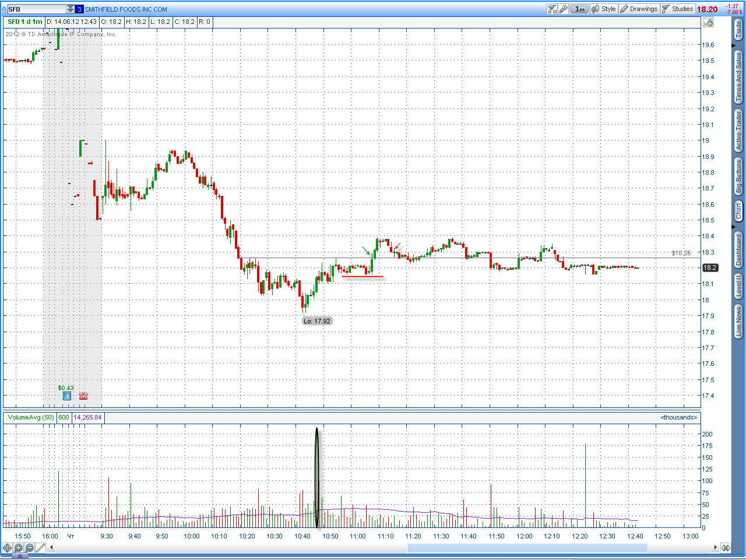Select the Chart side tab

click(738, 211)
